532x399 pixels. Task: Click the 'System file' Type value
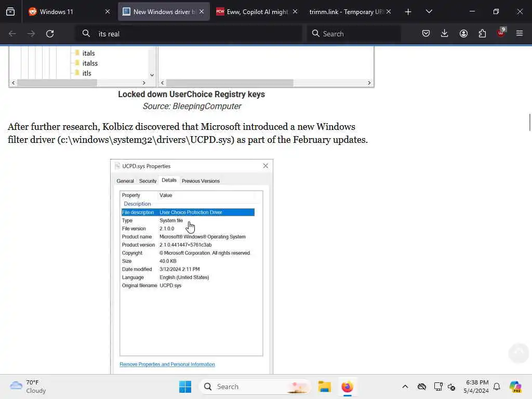[171, 220]
